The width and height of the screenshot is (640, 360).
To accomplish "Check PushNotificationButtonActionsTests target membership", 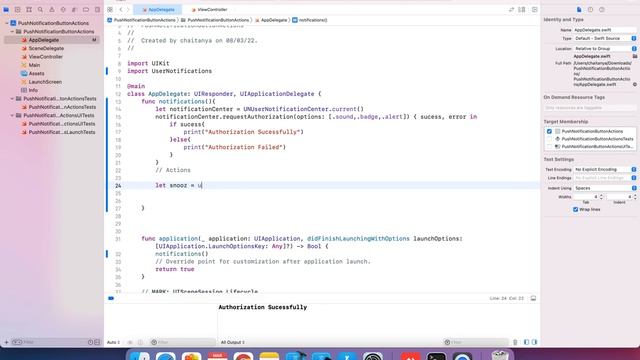I will [549, 139].
